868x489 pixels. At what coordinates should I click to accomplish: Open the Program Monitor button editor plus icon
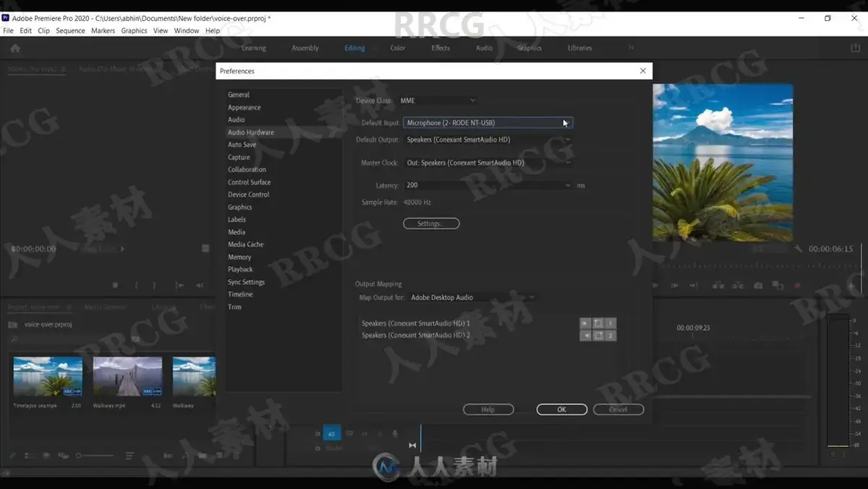click(x=851, y=286)
